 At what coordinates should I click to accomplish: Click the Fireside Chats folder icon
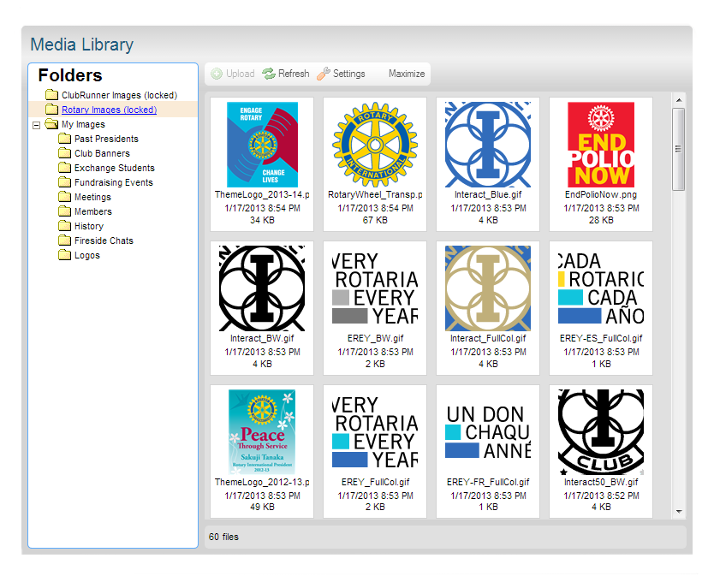[x=65, y=241]
